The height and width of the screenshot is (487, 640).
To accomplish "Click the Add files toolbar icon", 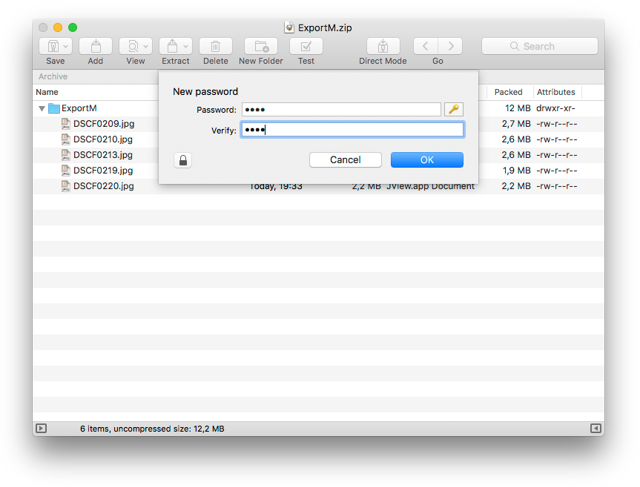I will [x=95, y=46].
